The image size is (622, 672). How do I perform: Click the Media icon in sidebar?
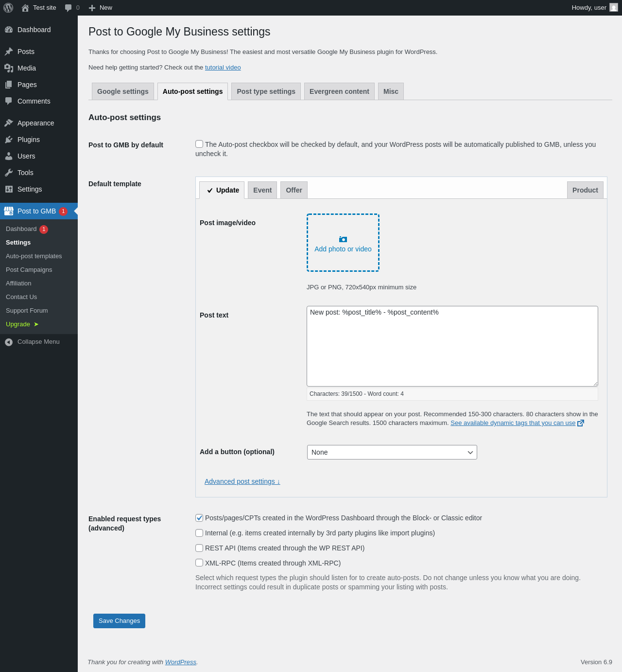pyautogui.click(x=9, y=68)
